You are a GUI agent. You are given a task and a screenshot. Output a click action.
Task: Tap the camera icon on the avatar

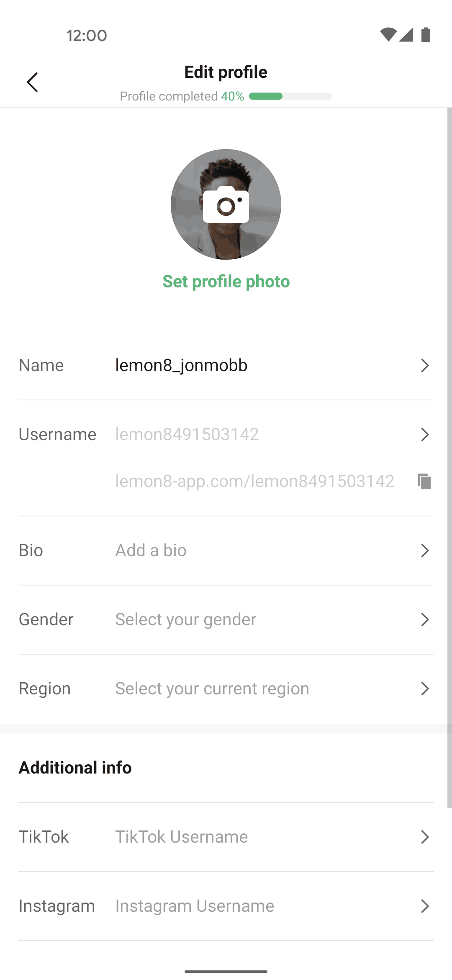tap(226, 204)
